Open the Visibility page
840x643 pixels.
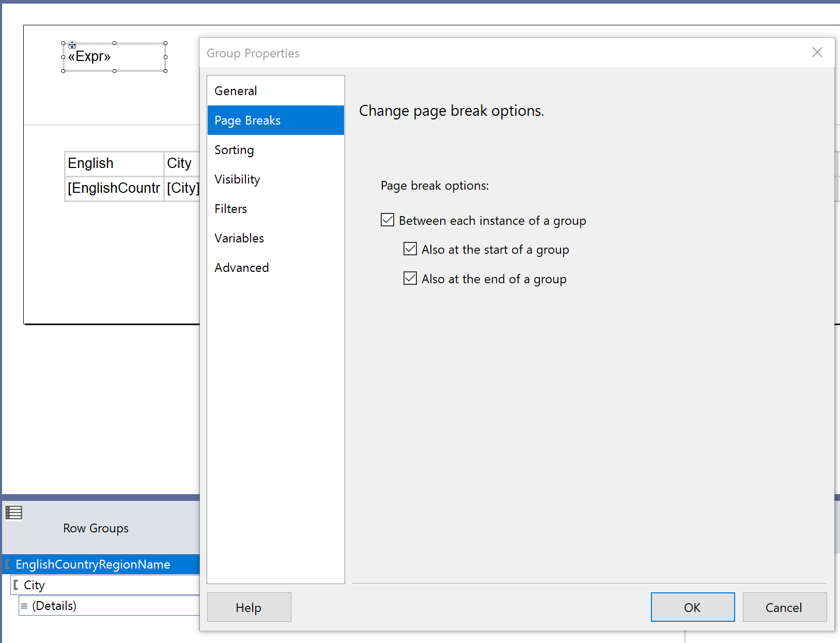click(x=276, y=179)
